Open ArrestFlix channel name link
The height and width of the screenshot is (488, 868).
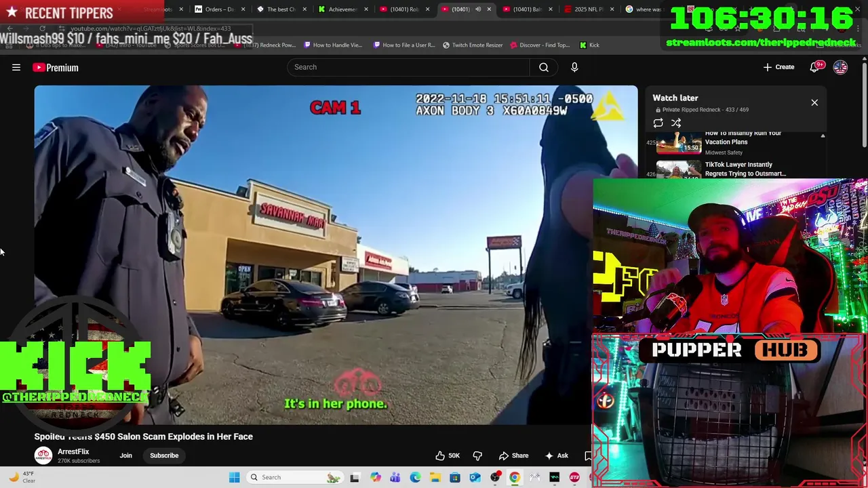(73, 451)
